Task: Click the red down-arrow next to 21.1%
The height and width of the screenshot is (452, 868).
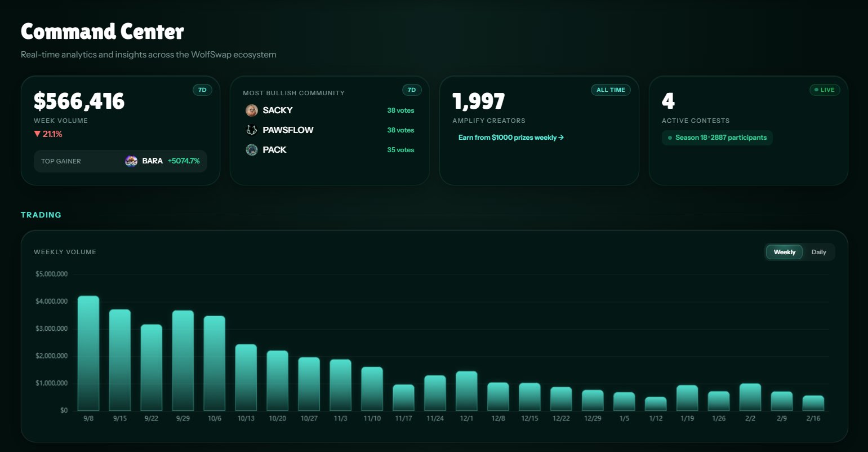Action: tap(37, 134)
